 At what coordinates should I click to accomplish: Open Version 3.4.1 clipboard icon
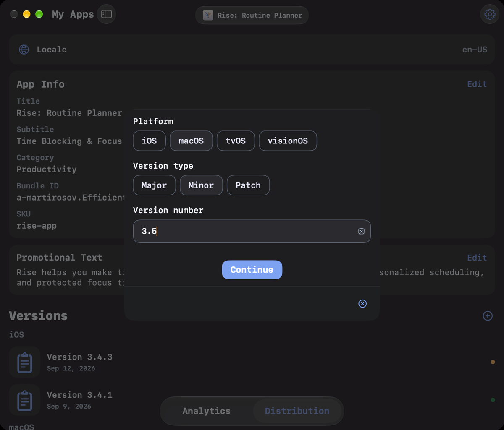(x=25, y=400)
